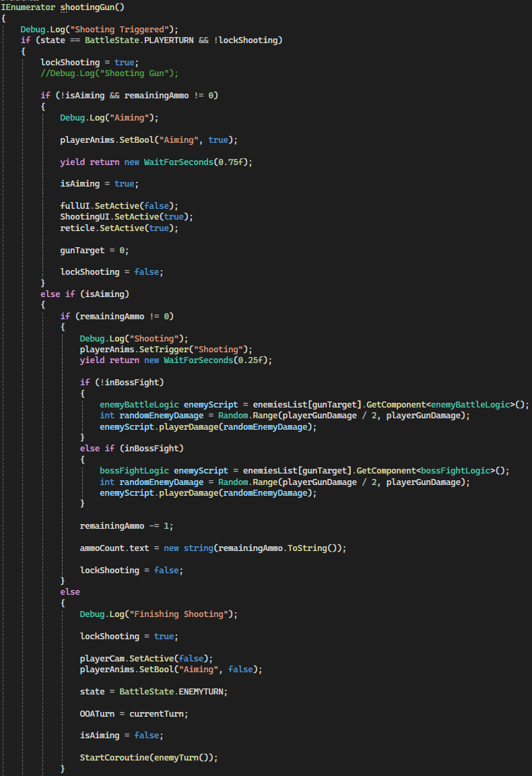Click the "gunTarget = 0;" line

point(94,251)
